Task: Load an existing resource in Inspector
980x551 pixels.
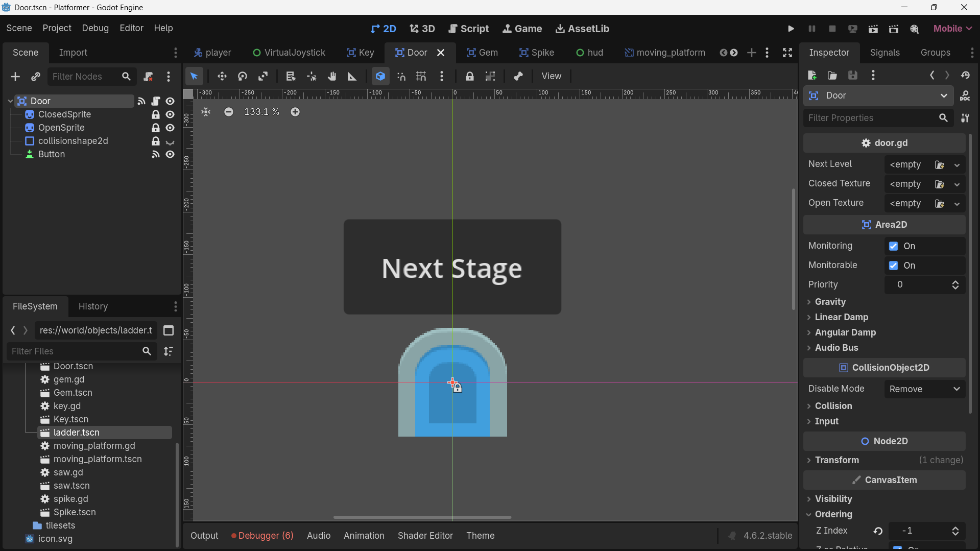Action: [832, 76]
